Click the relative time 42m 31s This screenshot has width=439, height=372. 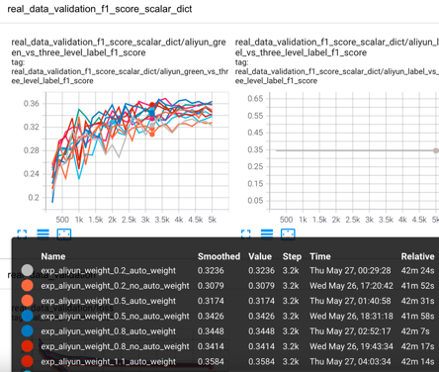(x=418, y=301)
